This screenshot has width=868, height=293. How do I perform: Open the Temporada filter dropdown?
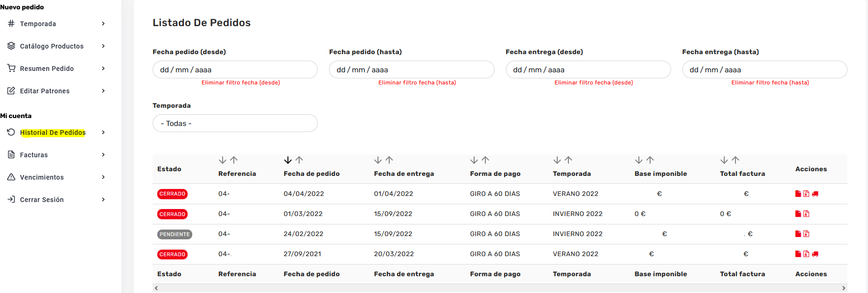(x=235, y=123)
